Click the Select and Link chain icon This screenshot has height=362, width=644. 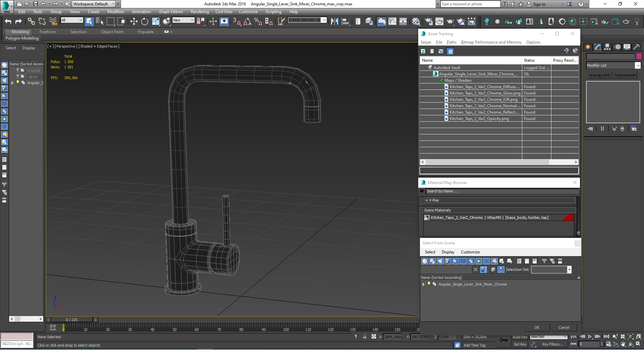(31, 21)
